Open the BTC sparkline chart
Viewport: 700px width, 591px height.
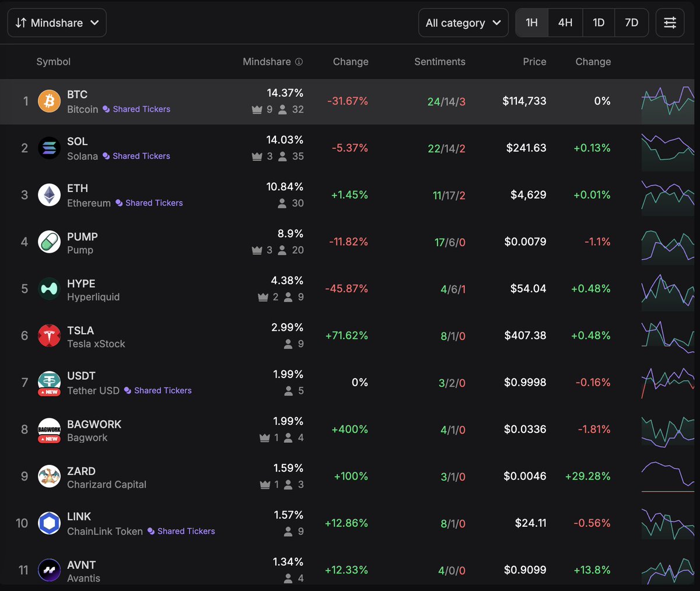(x=668, y=104)
